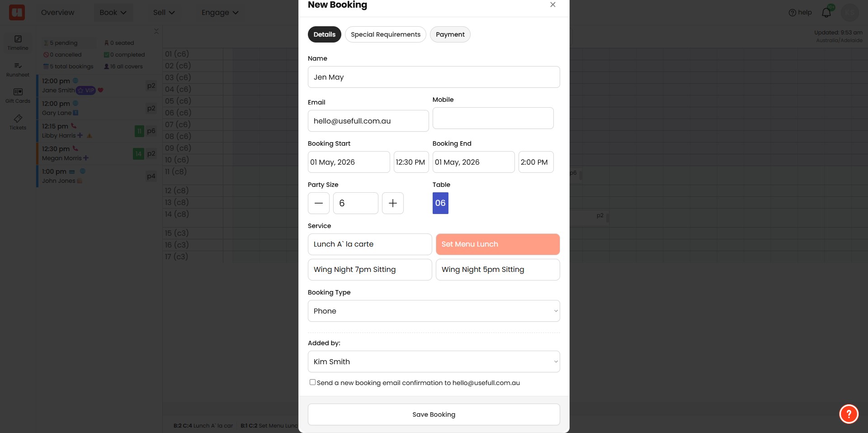Viewport: 868px width, 433px height.
Task: Open the booking end date picker
Action: pos(474,162)
